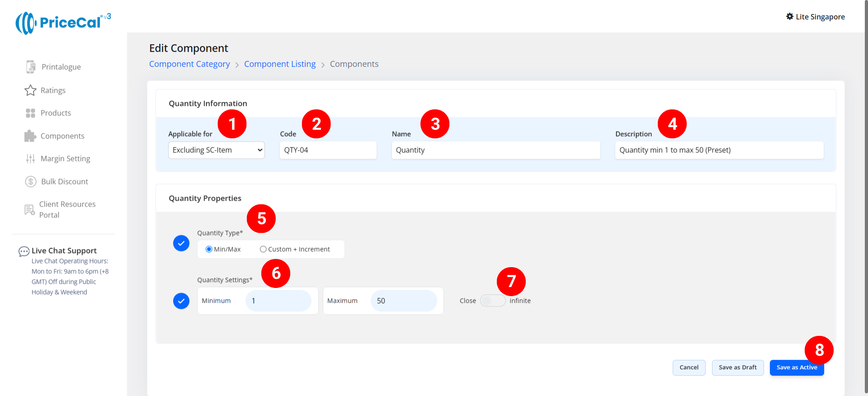The height and width of the screenshot is (396, 868).
Task: Select the Custom + Increment radio option
Action: (263, 249)
